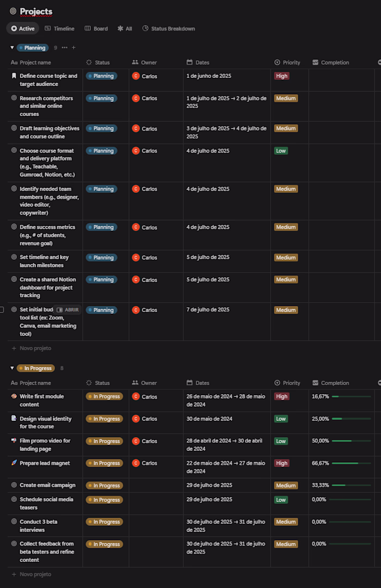Screen dimensions: 381x588
Task: Click the document icon on Design visual identity
Action: (x=14, y=419)
